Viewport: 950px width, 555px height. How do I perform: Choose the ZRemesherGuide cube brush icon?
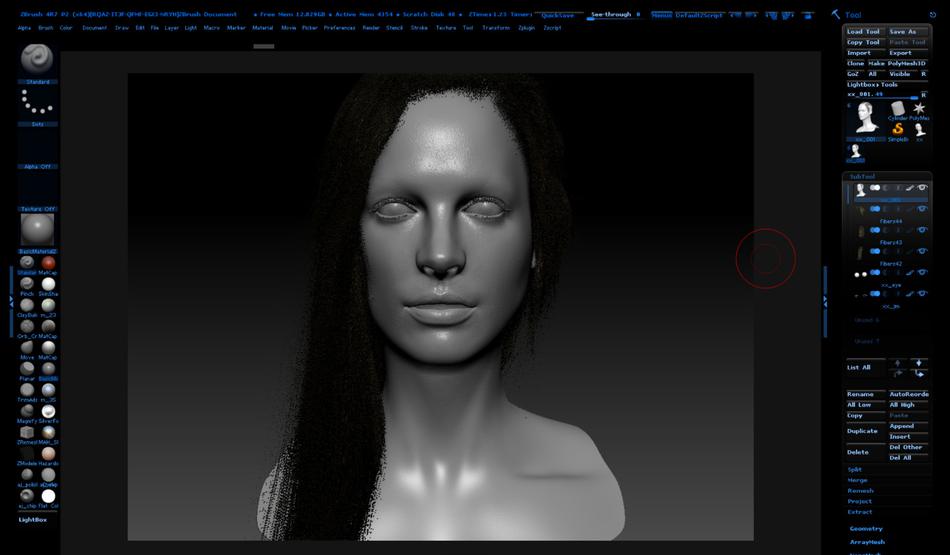tap(27, 432)
